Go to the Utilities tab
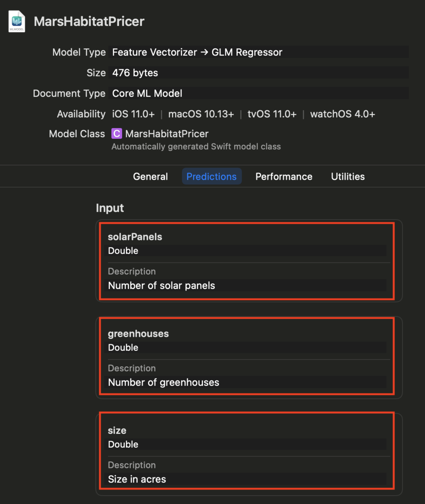 (348, 176)
